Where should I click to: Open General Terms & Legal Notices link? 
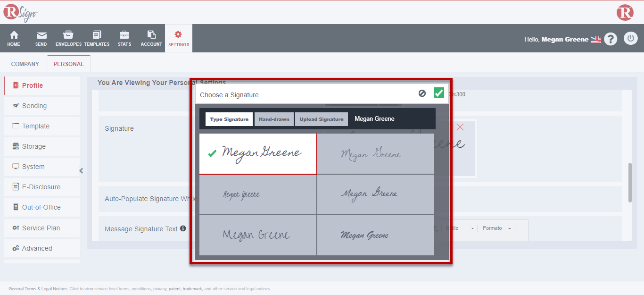coord(38,289)
